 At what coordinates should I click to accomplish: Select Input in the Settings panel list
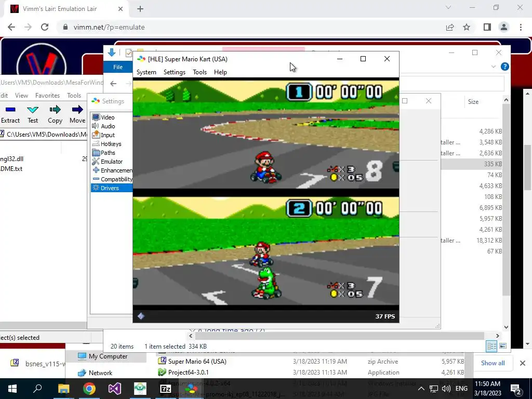point(108,135)
